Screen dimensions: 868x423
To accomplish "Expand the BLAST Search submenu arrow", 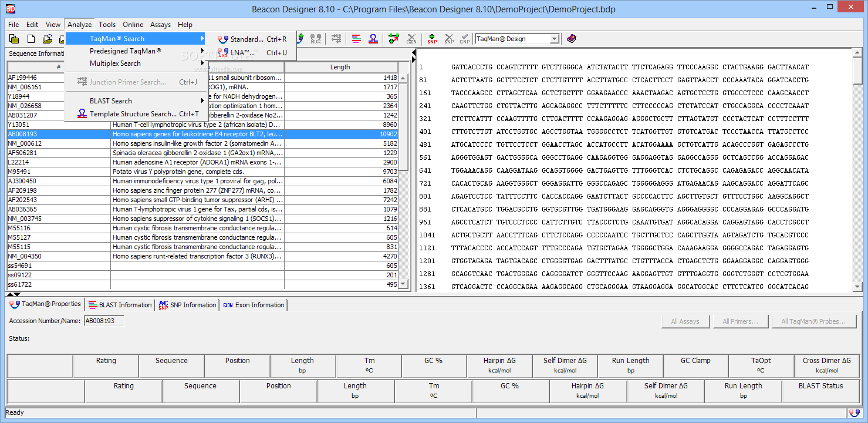I will click(x=202, y=100).
